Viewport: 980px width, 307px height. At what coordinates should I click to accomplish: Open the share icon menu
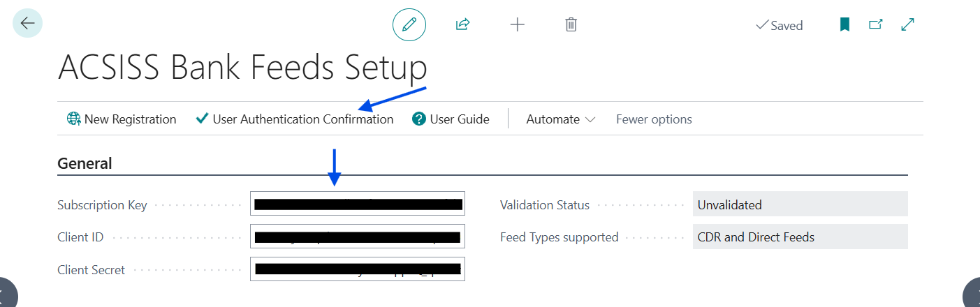point(462,24)
